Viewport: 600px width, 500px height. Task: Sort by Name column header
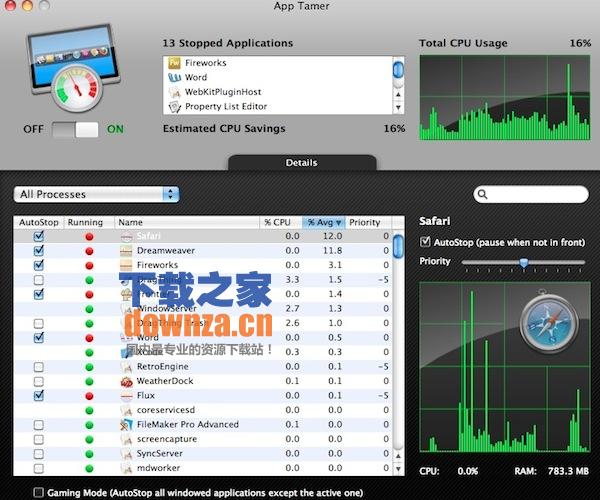[x=187, y=222]
